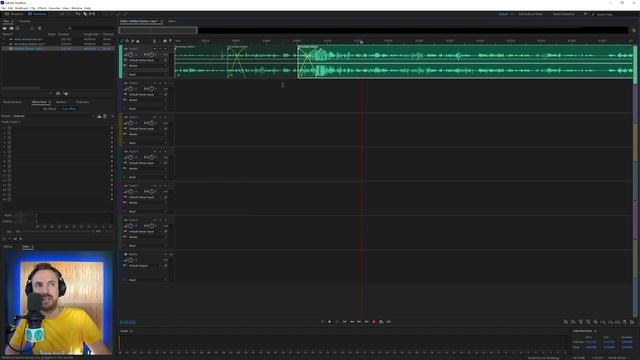640x360 pixels.
Task: Mute Track 1
Action: 155,49
